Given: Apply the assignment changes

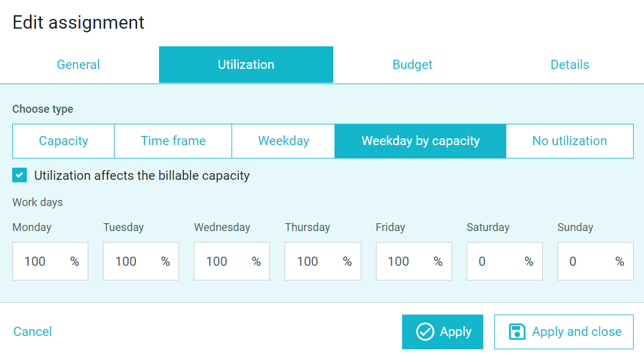Looking at the screenshot, I should point(442,332).
